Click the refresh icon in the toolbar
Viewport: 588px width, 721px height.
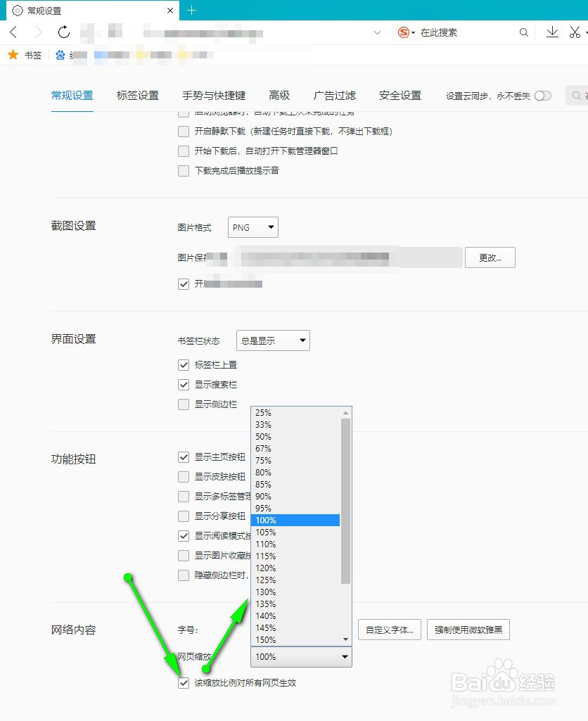[x=63, y=32]
